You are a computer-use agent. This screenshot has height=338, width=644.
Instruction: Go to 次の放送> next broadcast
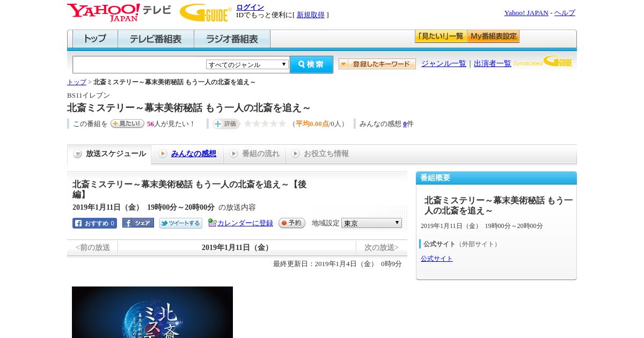pyautogui.click(x=382, y=248)
